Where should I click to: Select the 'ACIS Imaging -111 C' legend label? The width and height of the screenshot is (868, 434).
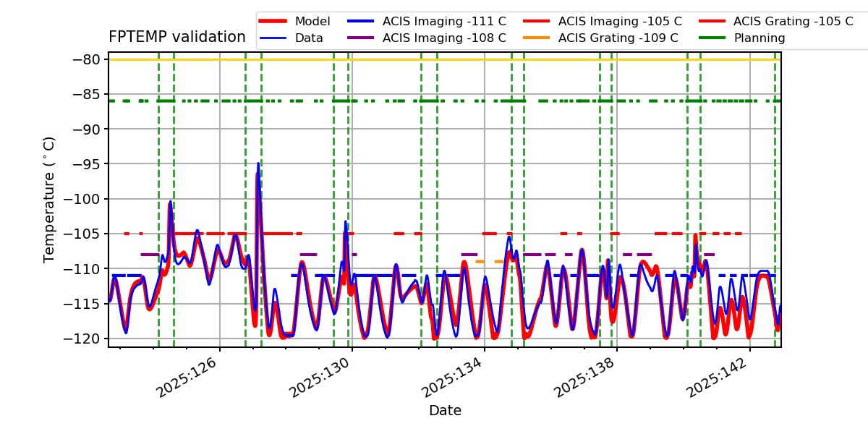444,22
